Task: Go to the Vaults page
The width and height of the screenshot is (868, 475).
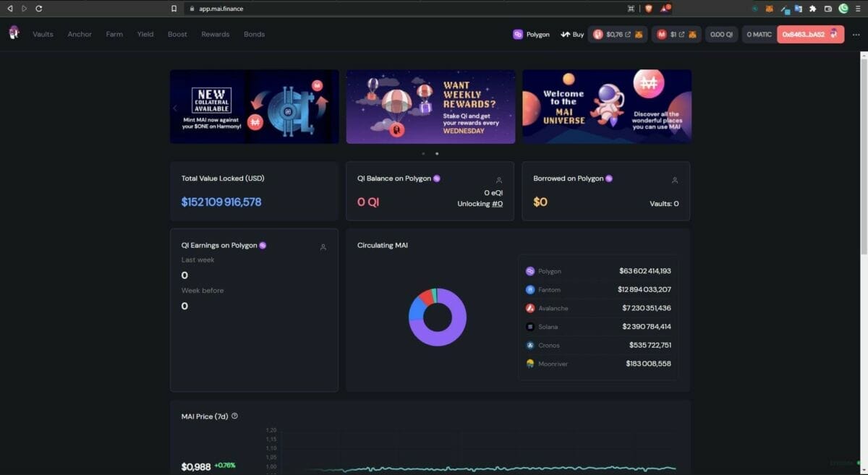Action: pyautogui.click(x=43, y=35)
